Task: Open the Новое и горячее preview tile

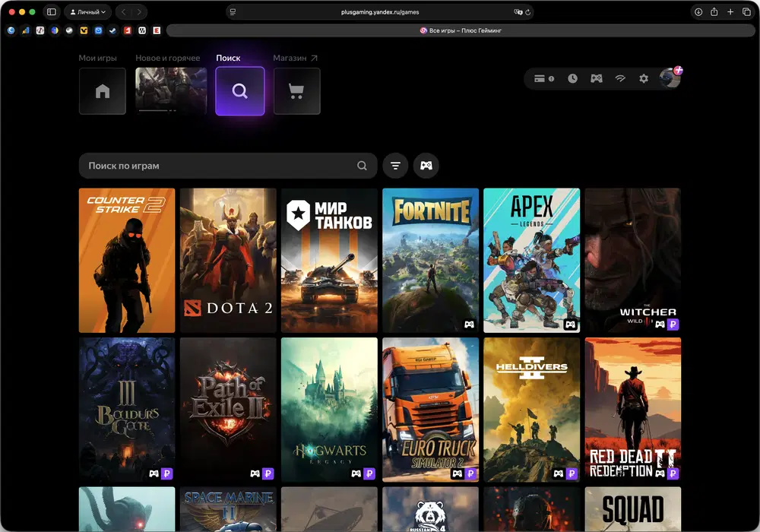Action: click(x=171, y=90)
